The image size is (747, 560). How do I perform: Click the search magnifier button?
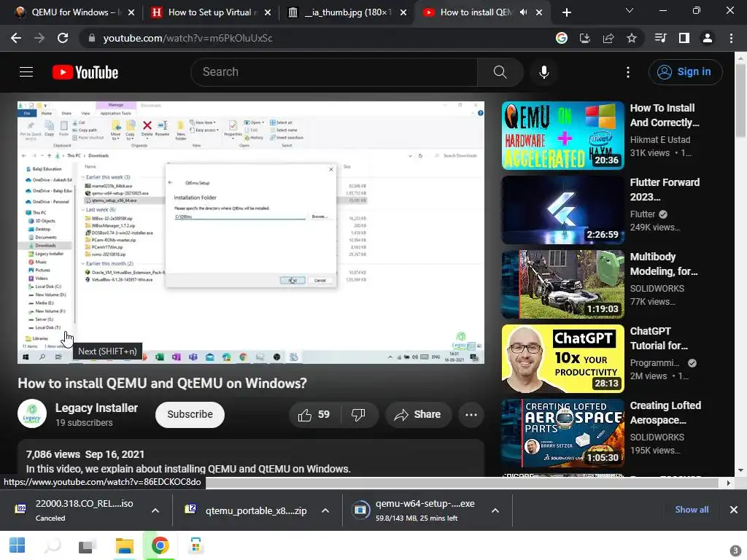pos(500,72)
